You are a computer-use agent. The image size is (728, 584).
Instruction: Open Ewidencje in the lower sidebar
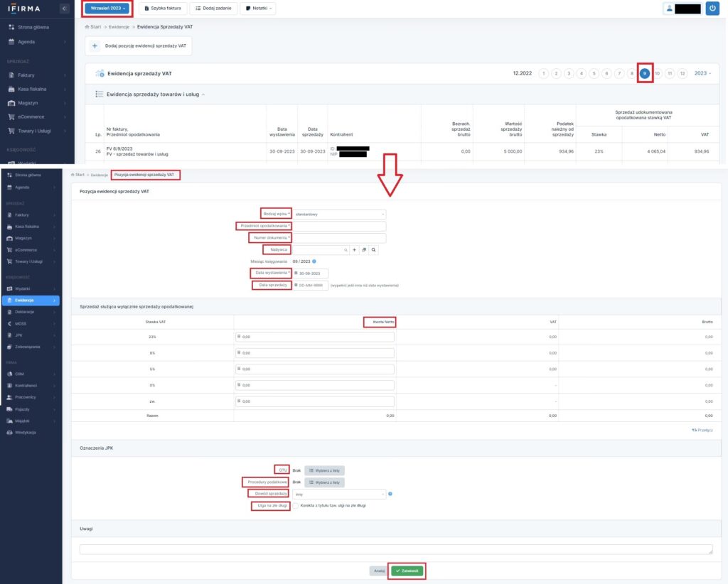(31, 301)
